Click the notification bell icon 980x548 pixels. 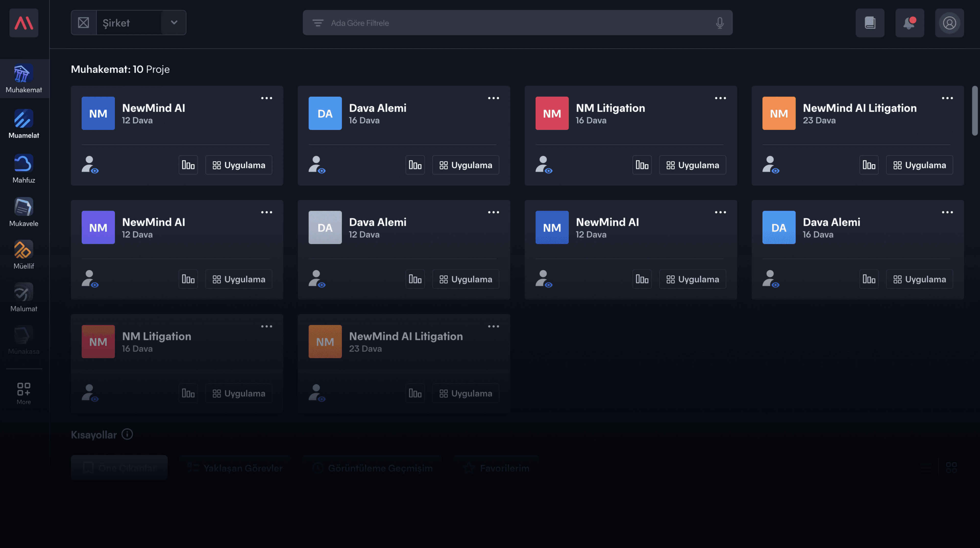coord(909,23)
